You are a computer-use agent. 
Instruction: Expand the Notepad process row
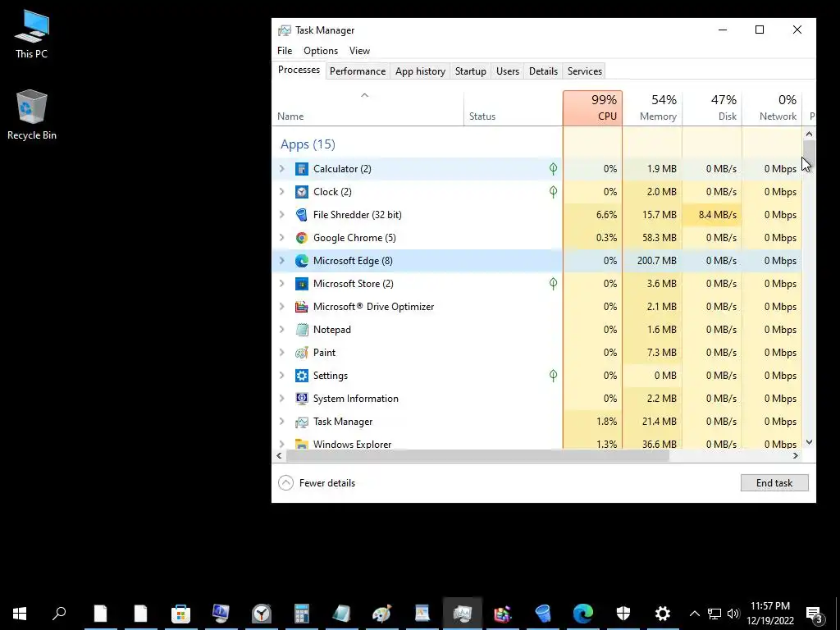282,330
